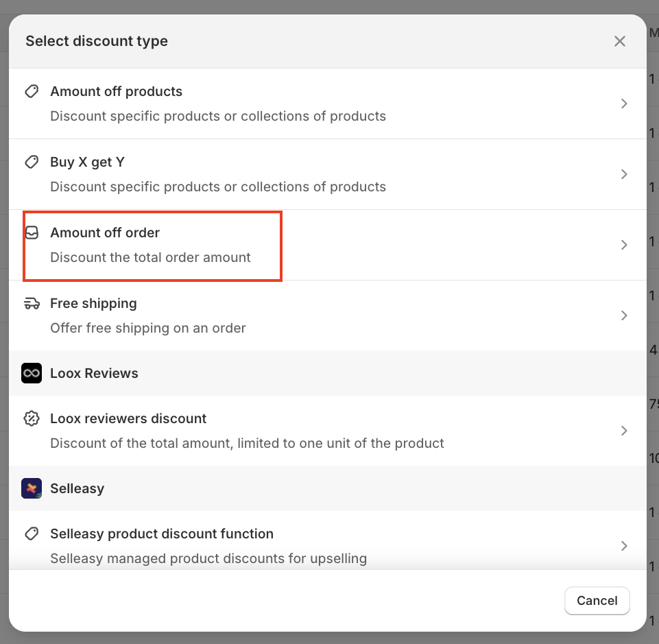The width and height of the screenshot is (659, 644).
Task: Click the tag icon beside Amount off products
Action: tap(32, 91)
